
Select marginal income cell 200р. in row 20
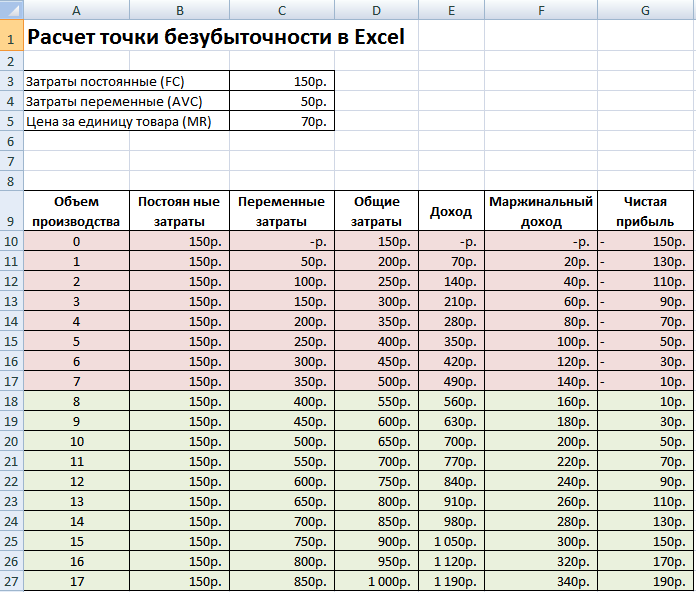click(x=541, y=441)
